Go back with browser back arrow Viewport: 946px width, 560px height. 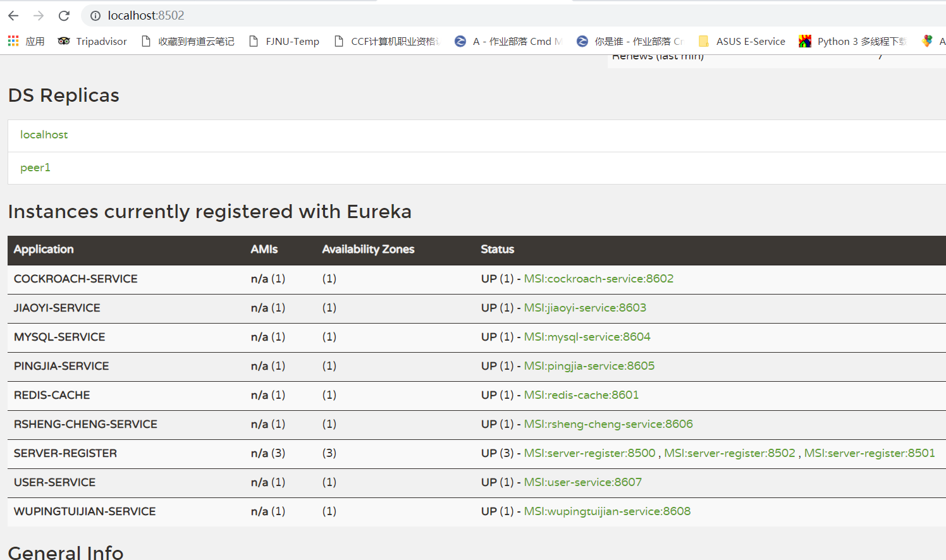[13, 16]
